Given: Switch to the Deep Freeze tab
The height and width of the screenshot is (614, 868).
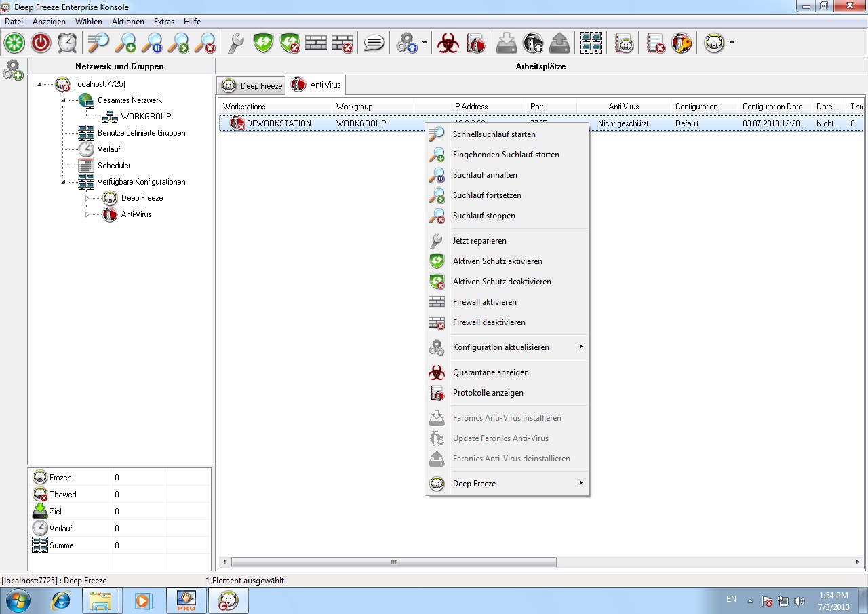Looking at the screenshot, I should pyautogui.click(x=252, y=86).
